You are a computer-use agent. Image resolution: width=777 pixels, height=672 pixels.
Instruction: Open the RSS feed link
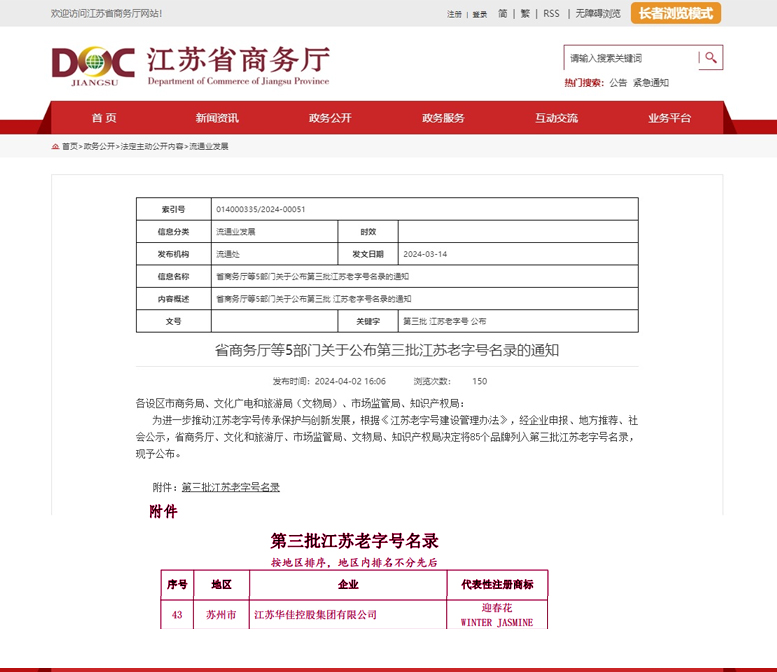551,14
